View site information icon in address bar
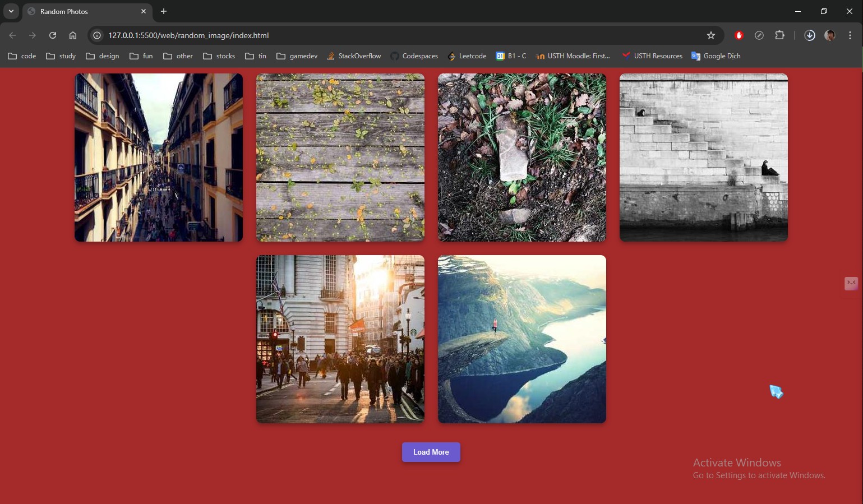The height and width of the screenshot is (504, 863). click(x=97, y=35)
